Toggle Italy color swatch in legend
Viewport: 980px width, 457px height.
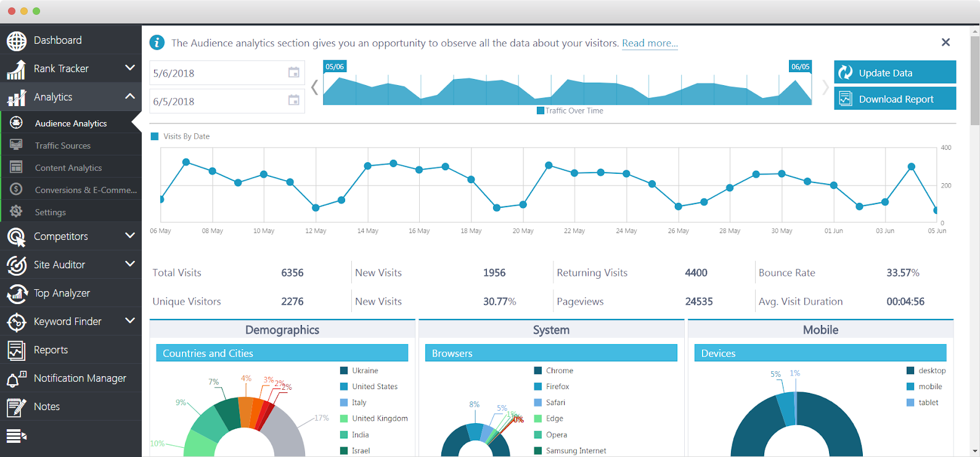pos(344,403)
